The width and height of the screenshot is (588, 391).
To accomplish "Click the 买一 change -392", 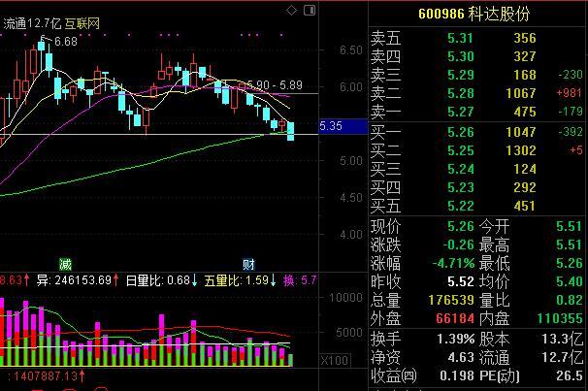I will 571,132.
